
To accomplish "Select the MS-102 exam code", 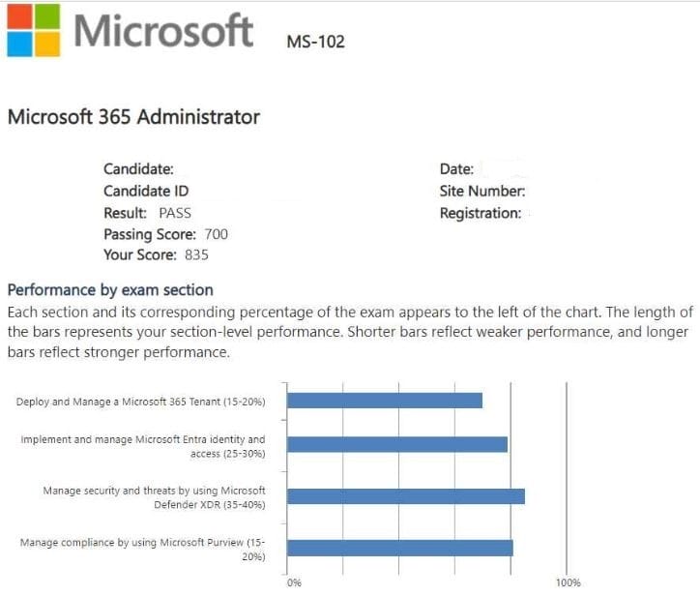I will [x=315, y=42].
